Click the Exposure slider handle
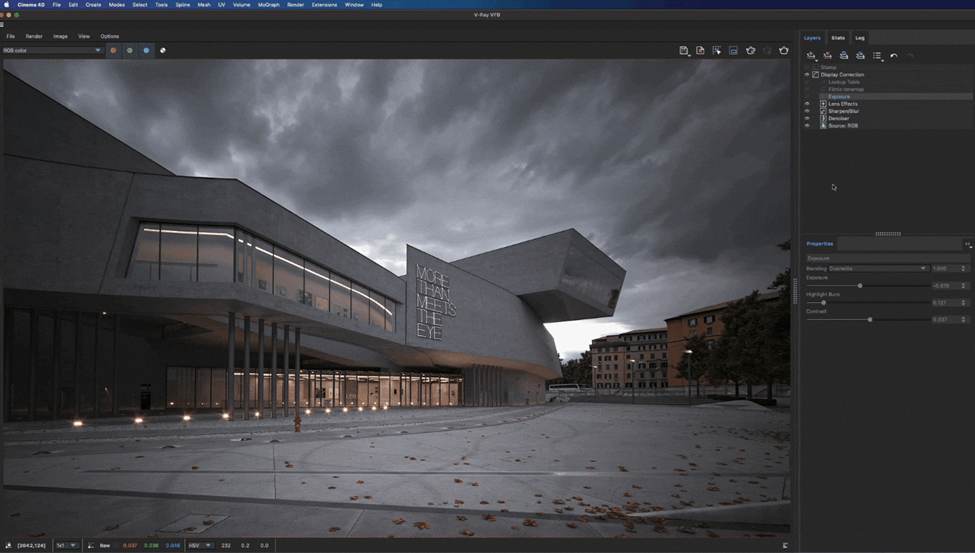Image resolution: width=975 pixels, height=553 pixels. click(860, 286)
